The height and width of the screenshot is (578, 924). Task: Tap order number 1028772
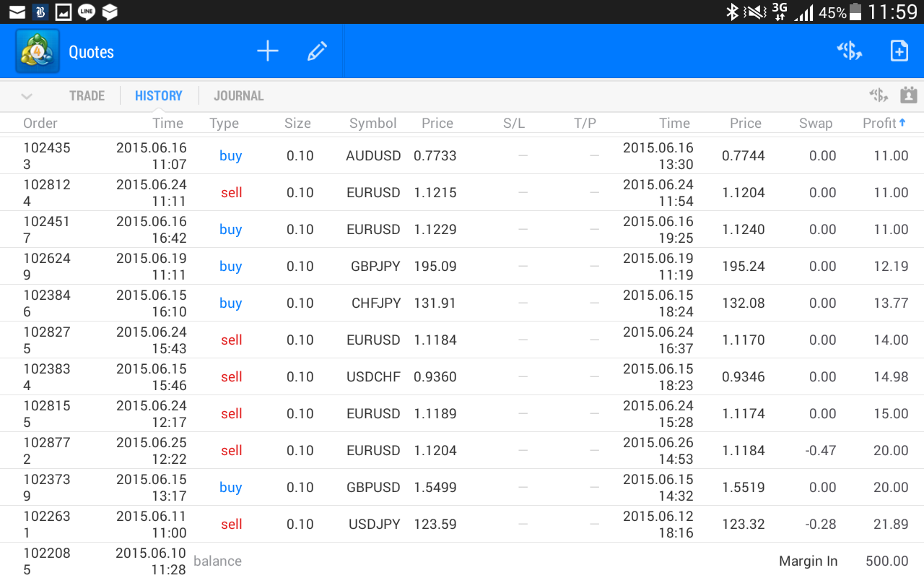click(x=47, y=450)
